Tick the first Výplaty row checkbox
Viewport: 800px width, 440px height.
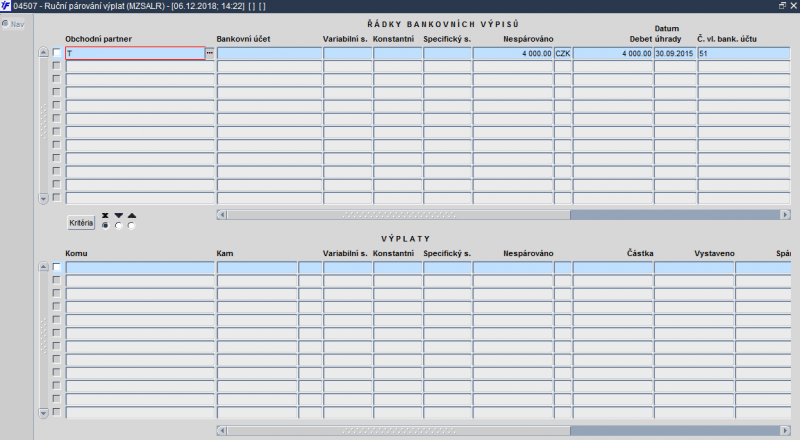(x=57, y=267)
